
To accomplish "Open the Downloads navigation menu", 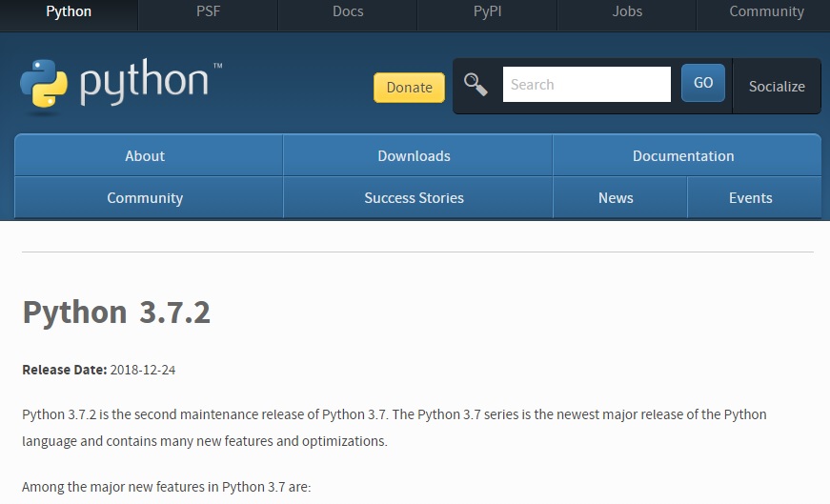I will (417, 155).
